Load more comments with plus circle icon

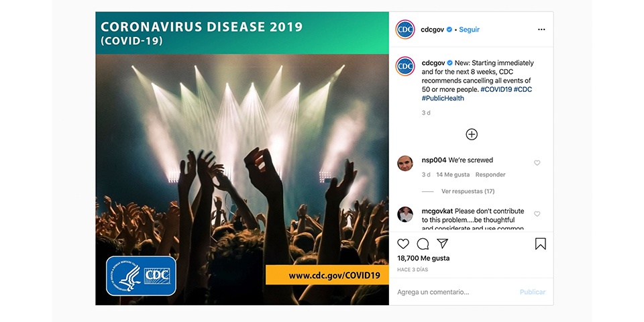(x=472, y=134)
